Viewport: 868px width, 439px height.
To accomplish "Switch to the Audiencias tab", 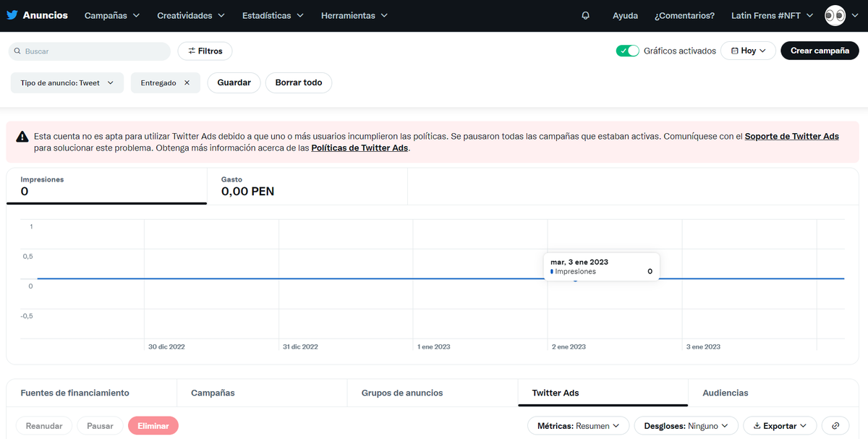I will point(775,393).
